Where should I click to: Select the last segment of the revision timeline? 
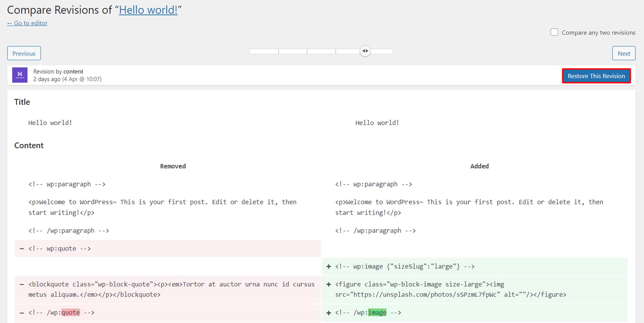[x=380, y=51]
